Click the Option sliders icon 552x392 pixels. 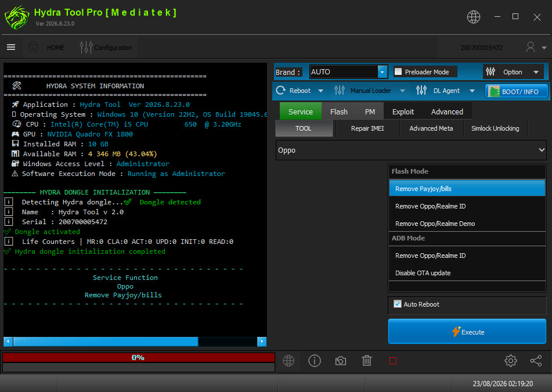(x=490, y=72)
